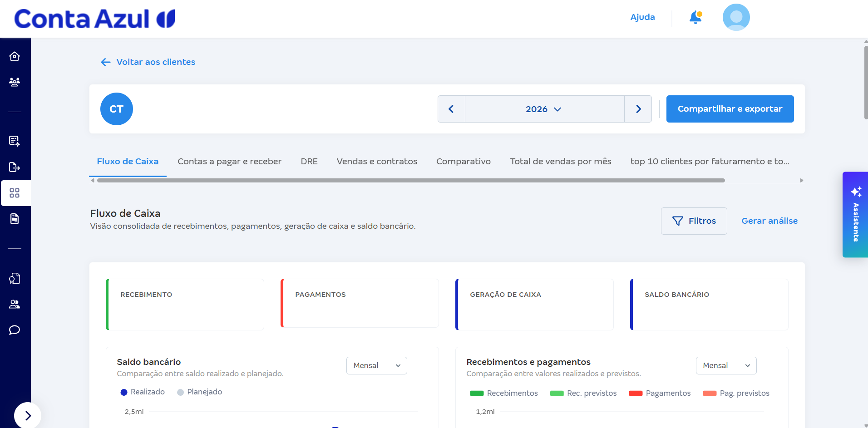Click the list-with-plus icon in sidebar
The height and width of the screenshot is (428, 868).
tap(15, 141)
